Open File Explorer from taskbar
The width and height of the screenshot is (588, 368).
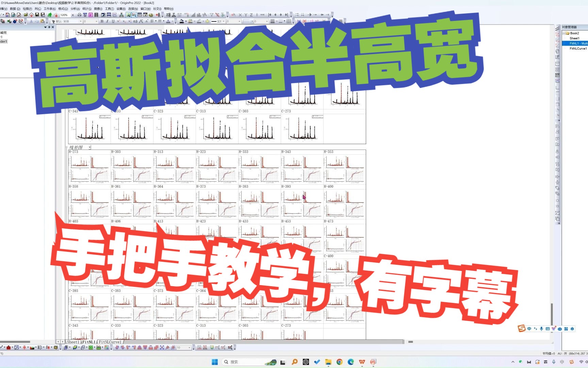click(328, 362)
